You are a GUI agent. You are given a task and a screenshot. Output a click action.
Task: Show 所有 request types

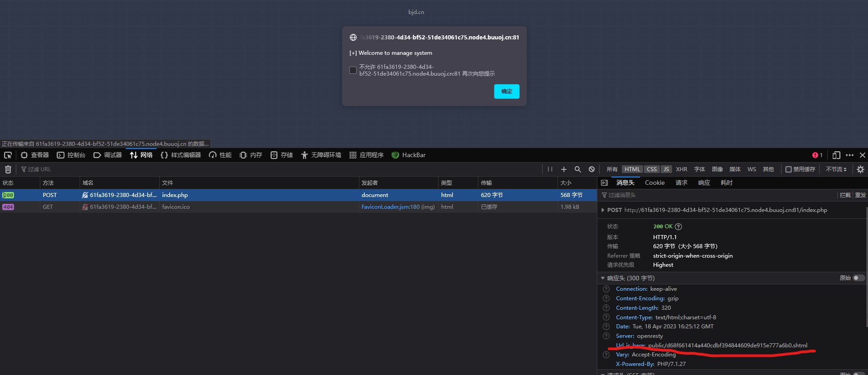pos(612,169)
